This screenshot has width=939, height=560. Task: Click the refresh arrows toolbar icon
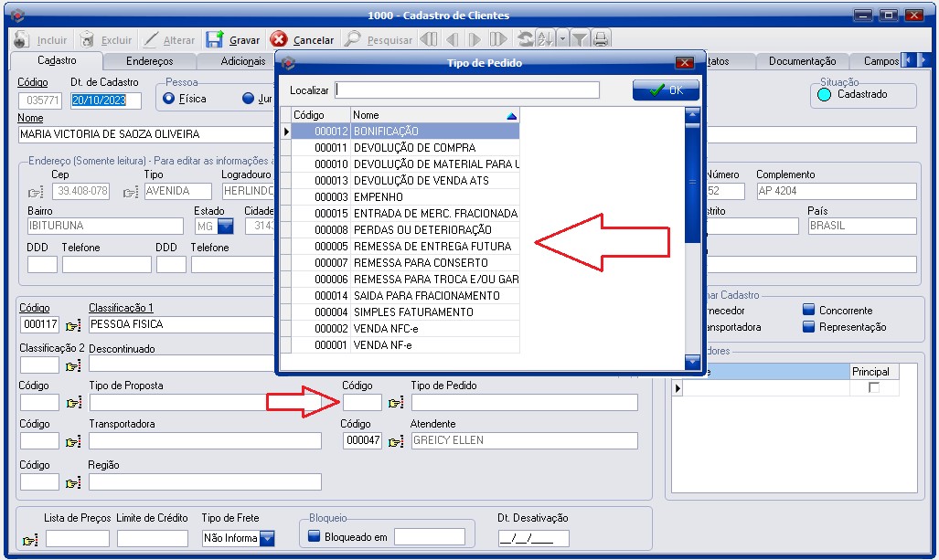click(525, 39)
